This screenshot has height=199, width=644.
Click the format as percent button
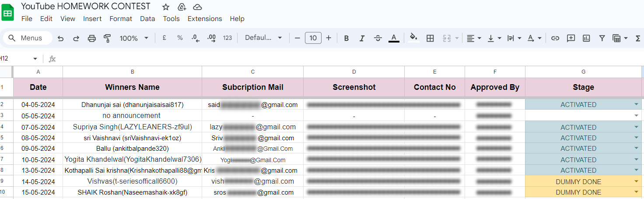point(180,38)
